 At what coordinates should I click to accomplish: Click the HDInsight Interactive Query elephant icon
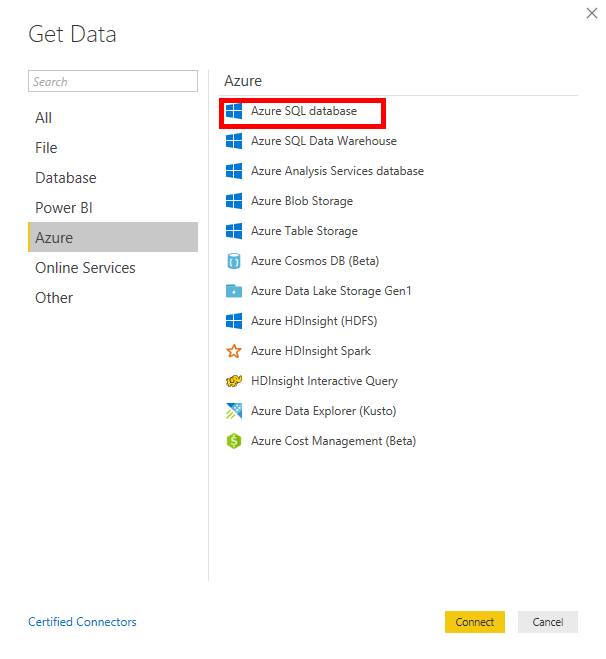(234, 381)
